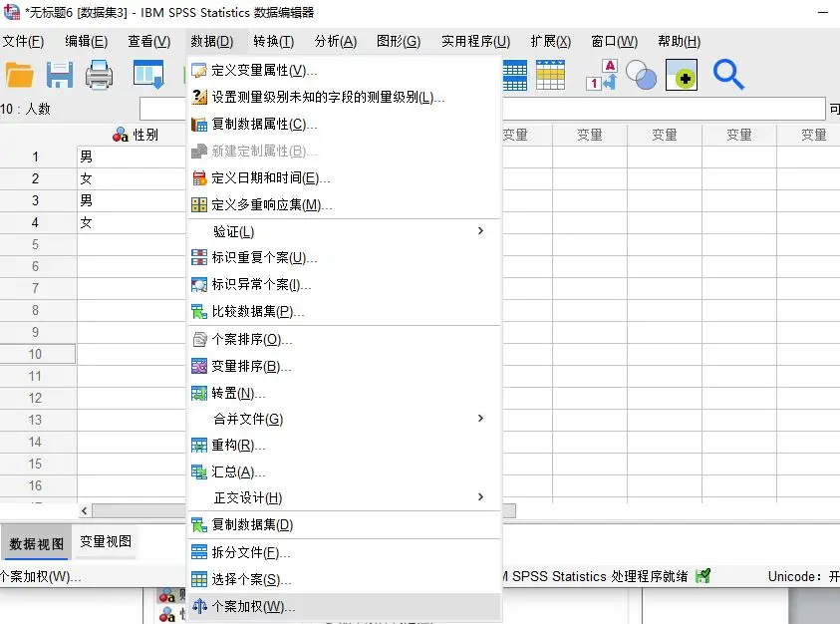This screenshot has width=840, height=624.
Task: Open the 扩展(X) menu
Action: (551, 41)
